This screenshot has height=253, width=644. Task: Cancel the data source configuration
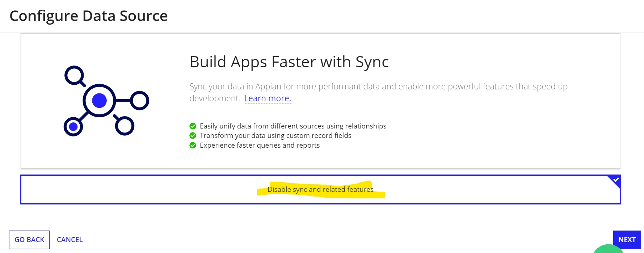click(70, 240)
